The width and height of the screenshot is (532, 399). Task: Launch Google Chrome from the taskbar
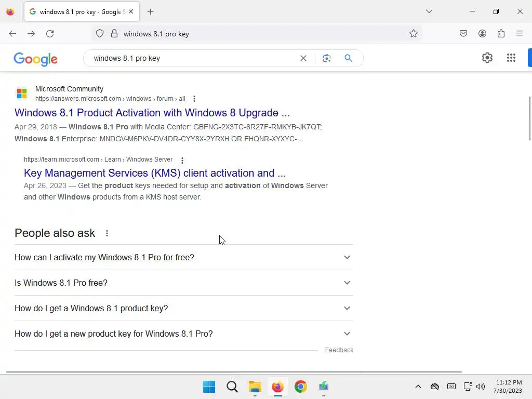point(301,387)
